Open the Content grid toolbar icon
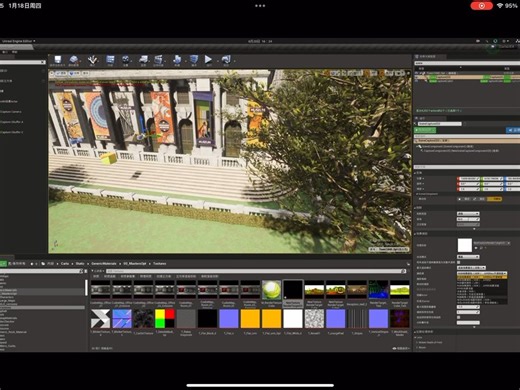This screenshot has height=390, width=520. tap(110, 60)
